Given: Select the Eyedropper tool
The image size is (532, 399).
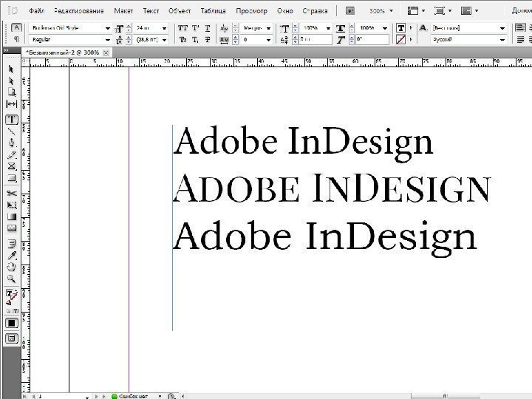Looking at the screenshot, I should (11, 255).
